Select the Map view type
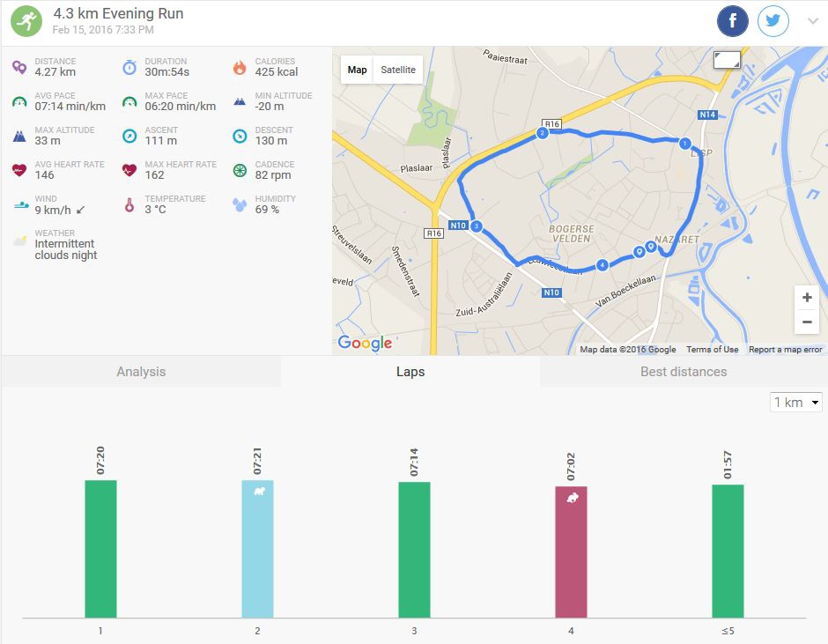This screenshot has height=644, width=828. [357, 70]
